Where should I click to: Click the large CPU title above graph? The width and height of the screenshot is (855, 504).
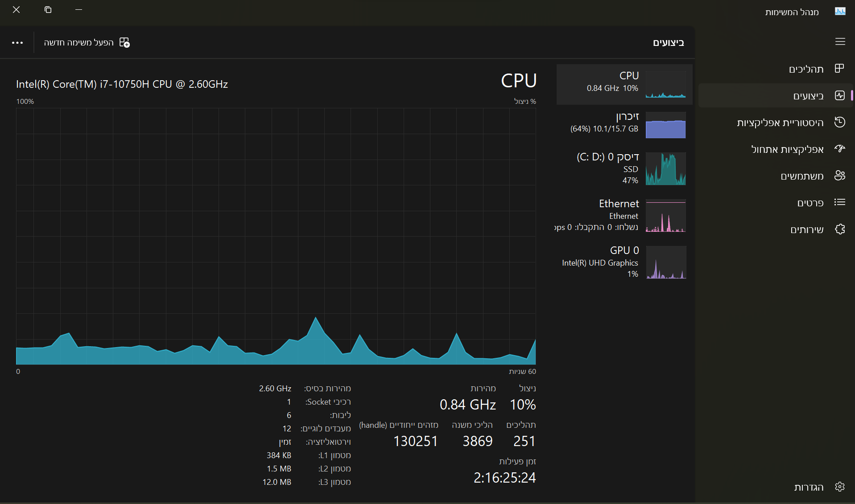[519, 81]
